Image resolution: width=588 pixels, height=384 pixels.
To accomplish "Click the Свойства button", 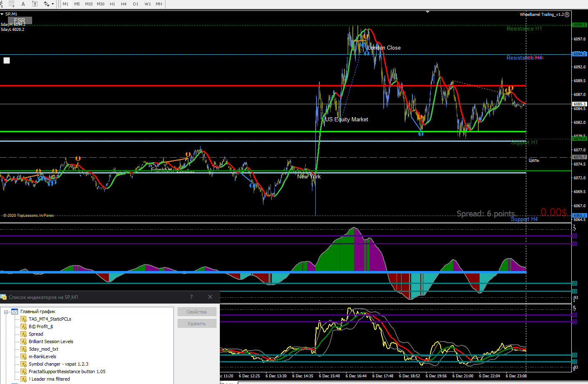I will 197,312.
